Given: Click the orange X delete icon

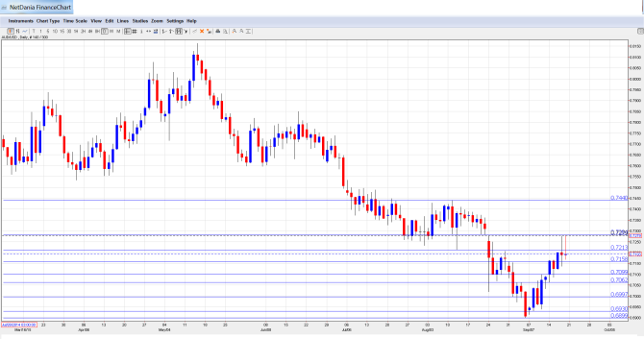Looking at the screenshot, I should [202, 31].
